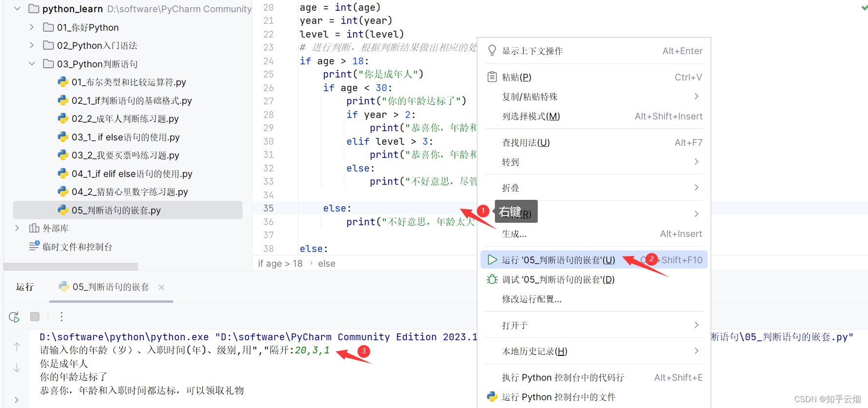Click console output line '你的年龄达标了'

tap(74, 377)
